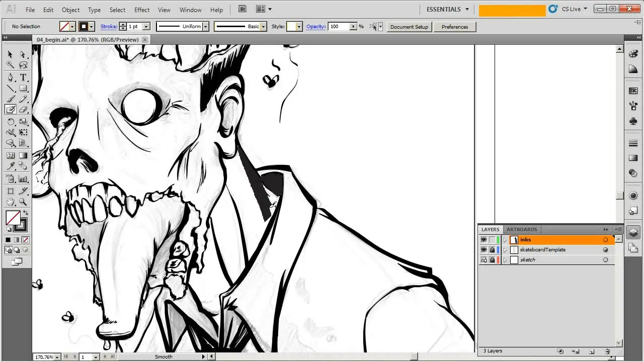Expand the sketch layer triangle
Image resolution: width=644 pixels, height=362 pixels.
tap(505, 260)
